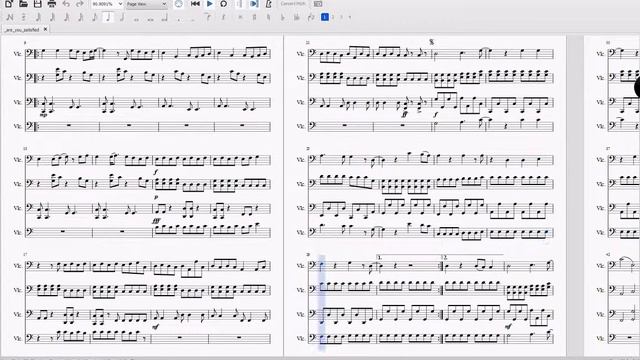This screenshot has height=360, width=640.
Task: Select voice 3 button
Action: (342, 17)
